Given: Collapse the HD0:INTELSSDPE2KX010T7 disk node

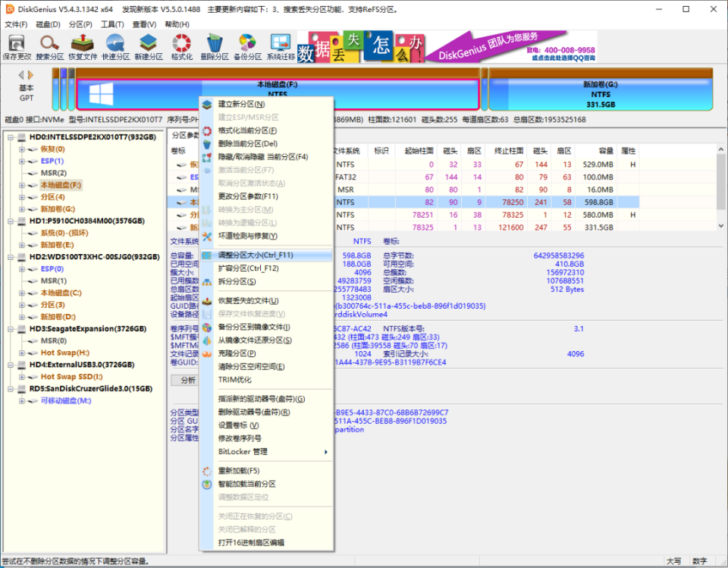Looking at the screenshot, I should (11, 137).
